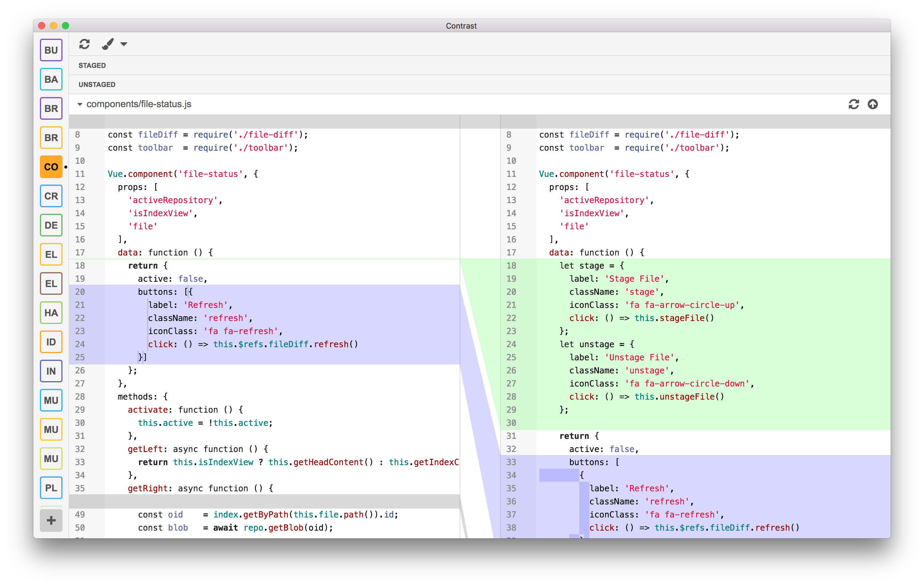Open the purple BR repository icon

point(51,108)
